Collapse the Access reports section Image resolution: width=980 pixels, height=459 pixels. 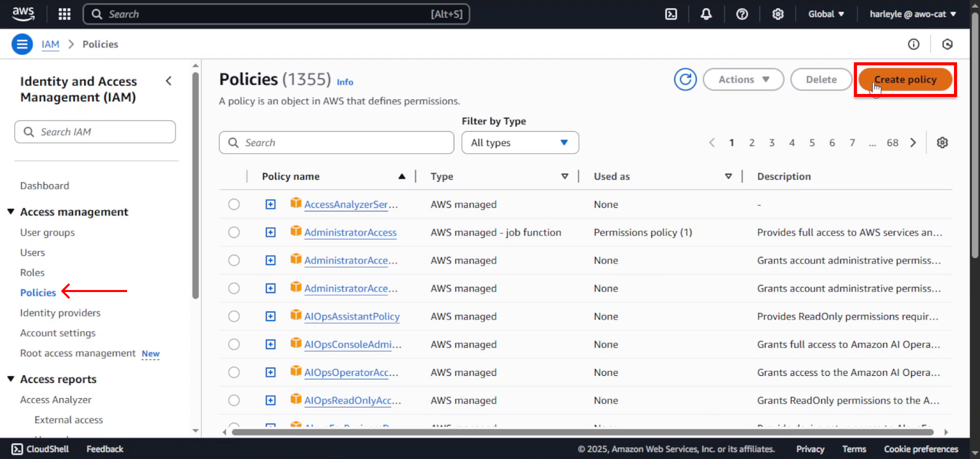pos(11,379)
